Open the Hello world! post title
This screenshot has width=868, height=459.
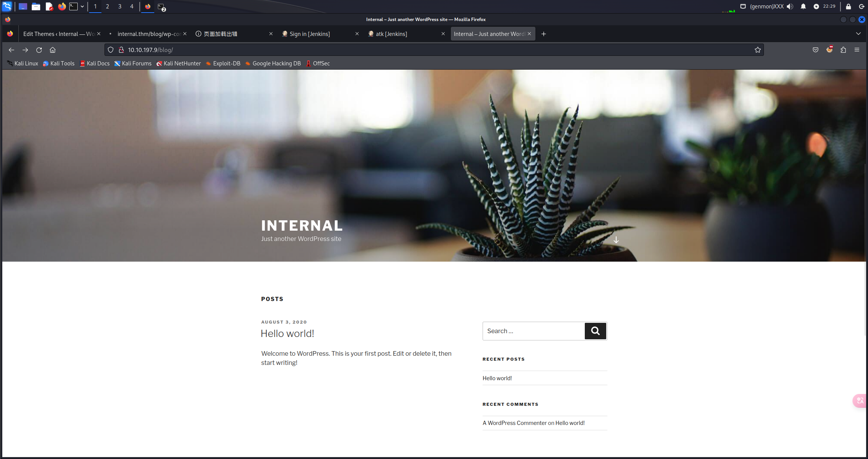click(287, 334)
